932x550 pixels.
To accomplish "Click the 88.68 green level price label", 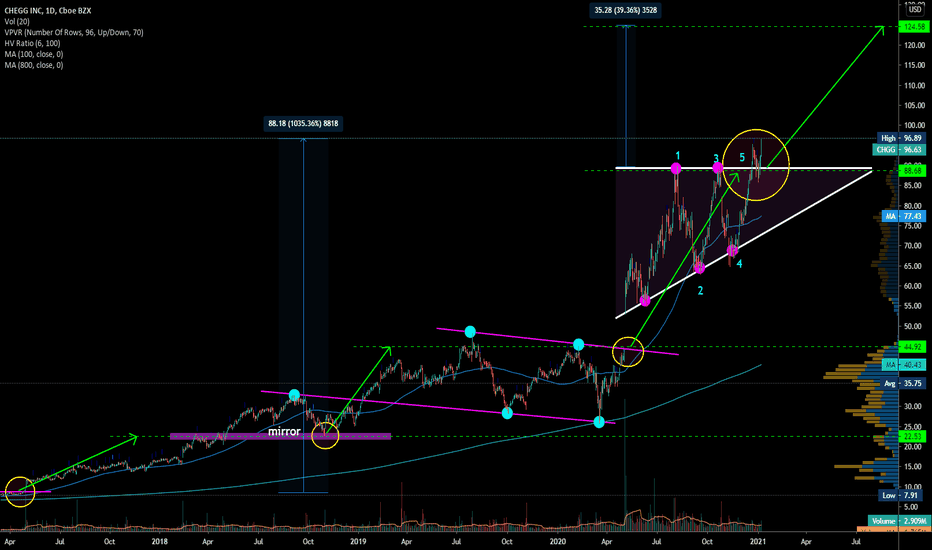I will coord(914,171).
